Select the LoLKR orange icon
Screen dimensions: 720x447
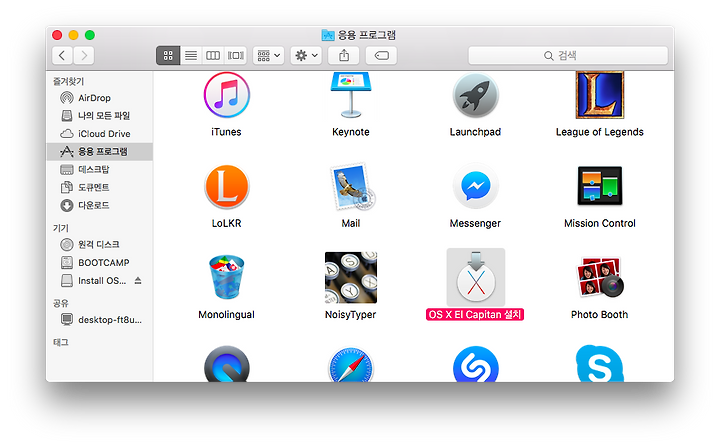[226, 187]
